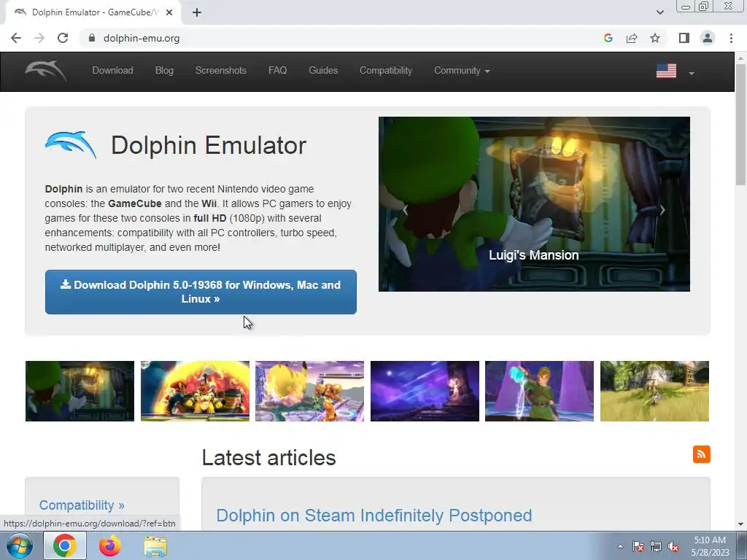Open File Explorer from the taskbar

155,546
